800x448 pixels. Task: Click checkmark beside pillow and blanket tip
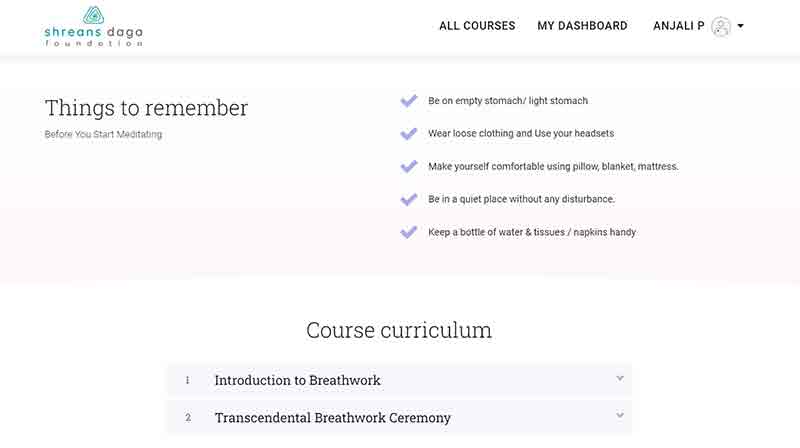pos(408,167)
